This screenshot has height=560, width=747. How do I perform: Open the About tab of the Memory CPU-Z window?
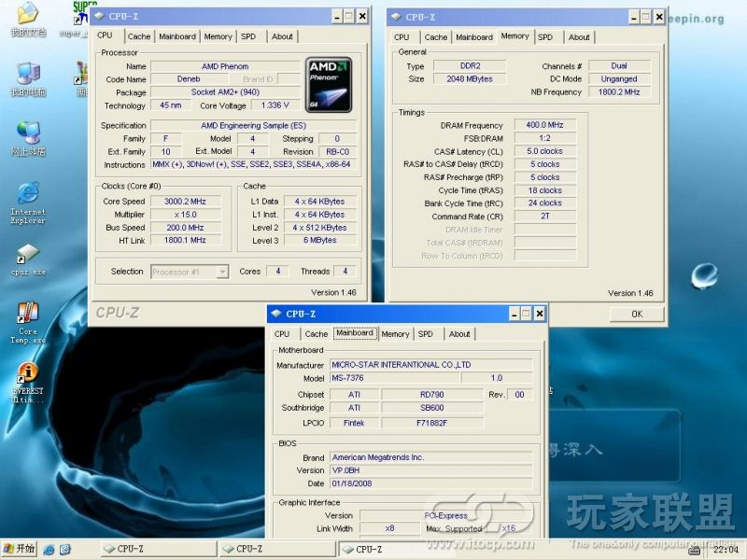pyautogui.click(x=579, y=37)
